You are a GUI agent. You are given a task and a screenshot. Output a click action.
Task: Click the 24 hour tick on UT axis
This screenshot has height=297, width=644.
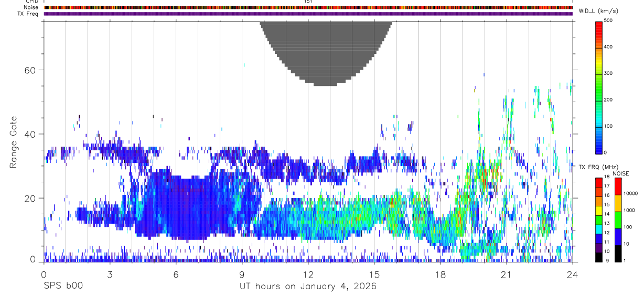(572, 274)
